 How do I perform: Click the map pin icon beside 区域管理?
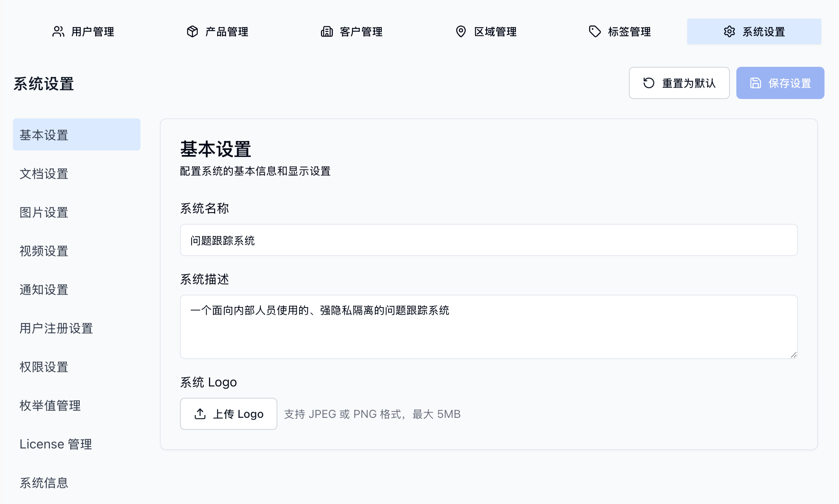(x=461, y=31)
